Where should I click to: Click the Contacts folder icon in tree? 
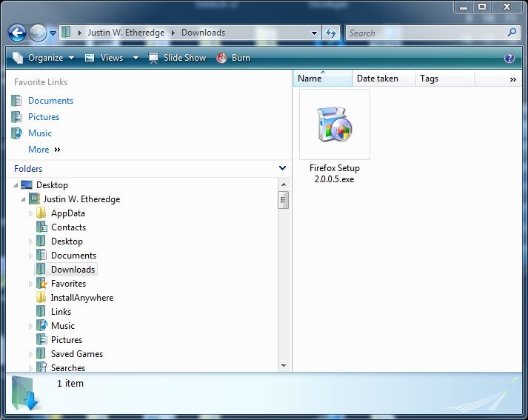(x=41, y=227)
